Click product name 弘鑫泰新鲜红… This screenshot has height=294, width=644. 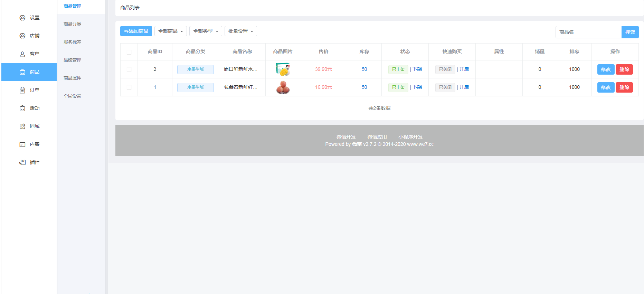coord(241,87)
